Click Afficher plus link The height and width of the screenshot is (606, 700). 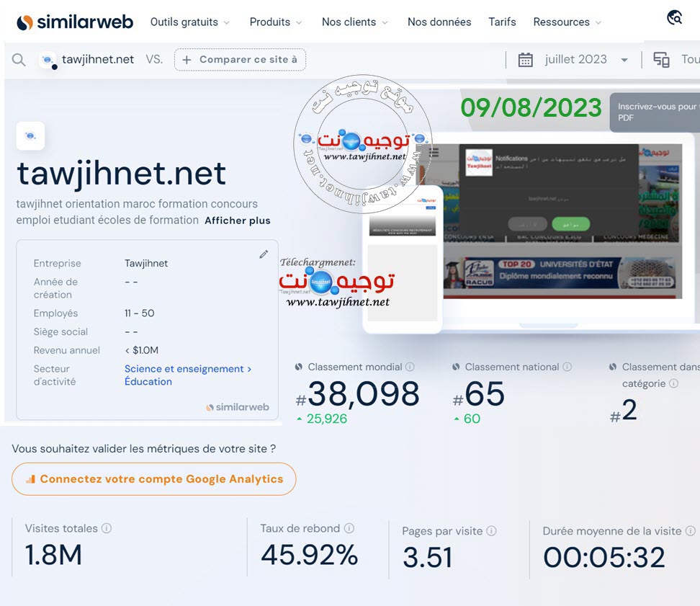(x=238, y=220)
